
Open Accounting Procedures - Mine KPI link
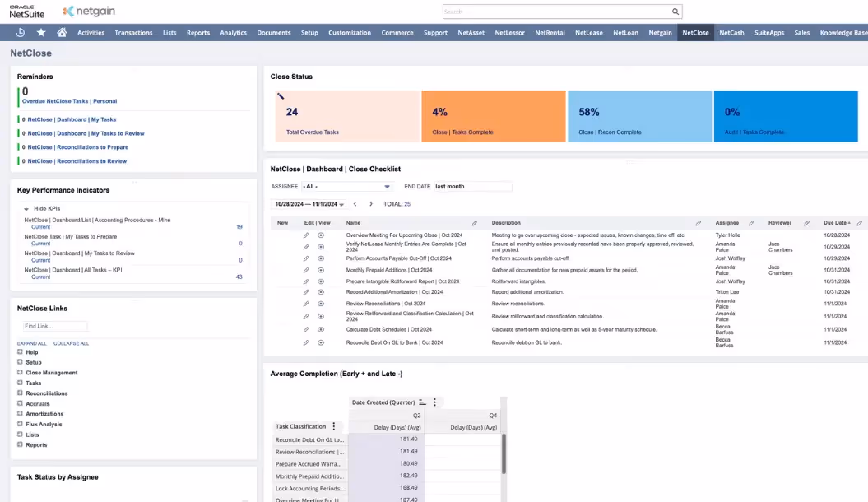pyautogui.click(x=97, y=221)
